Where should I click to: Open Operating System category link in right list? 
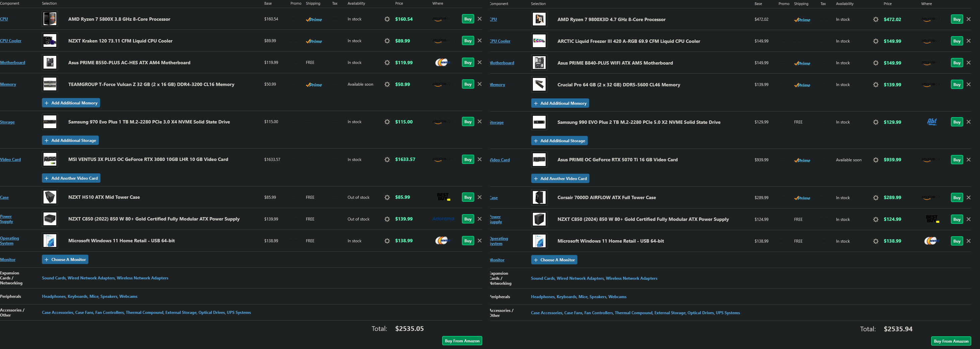click(x=499, y=241)
